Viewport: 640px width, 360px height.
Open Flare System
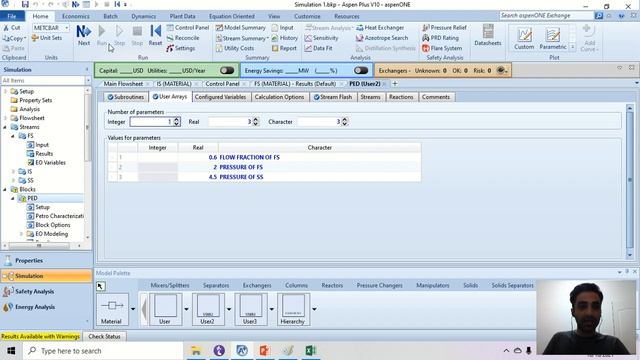click(442, 48)
